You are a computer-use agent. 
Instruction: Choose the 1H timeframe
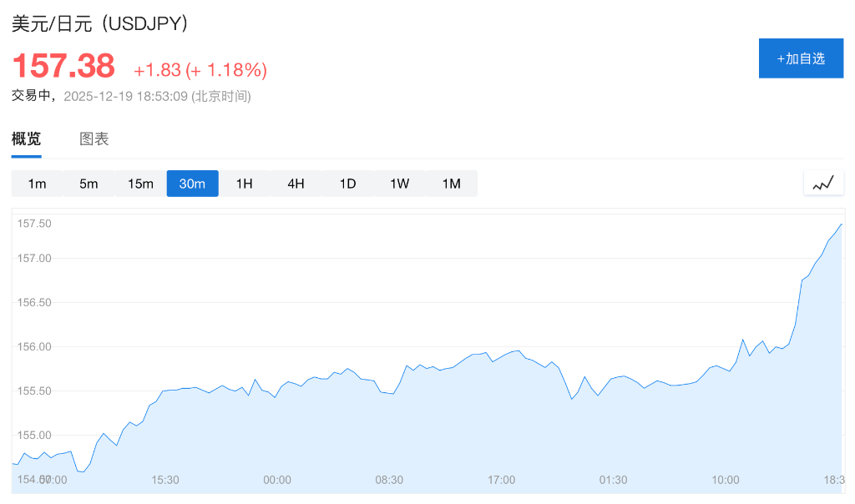(244, 184)
